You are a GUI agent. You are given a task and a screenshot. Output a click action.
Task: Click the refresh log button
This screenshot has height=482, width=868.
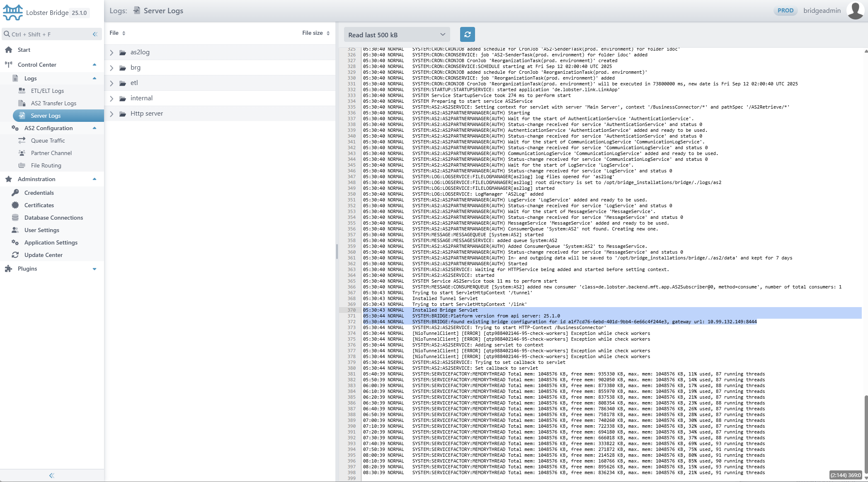point(467,34)
